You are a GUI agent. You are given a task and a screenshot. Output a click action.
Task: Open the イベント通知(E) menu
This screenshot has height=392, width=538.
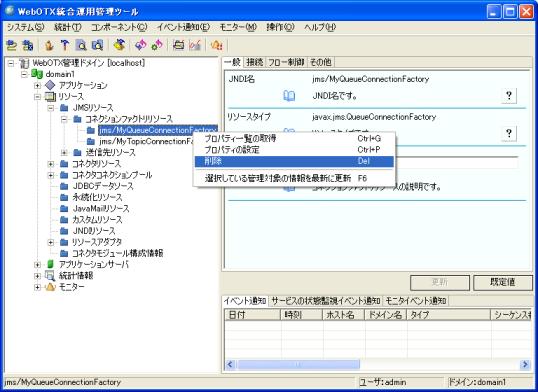pos(183,27)
